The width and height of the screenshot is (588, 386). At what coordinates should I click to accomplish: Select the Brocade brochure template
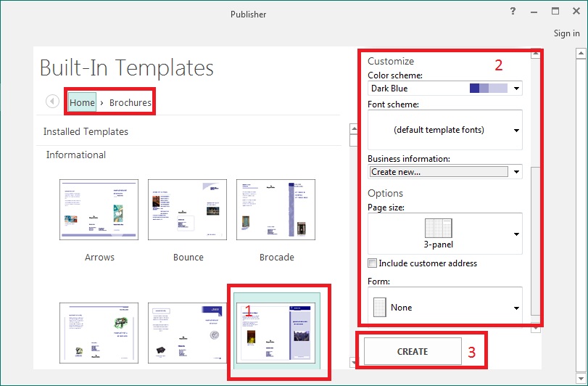(x=276, y=210)
